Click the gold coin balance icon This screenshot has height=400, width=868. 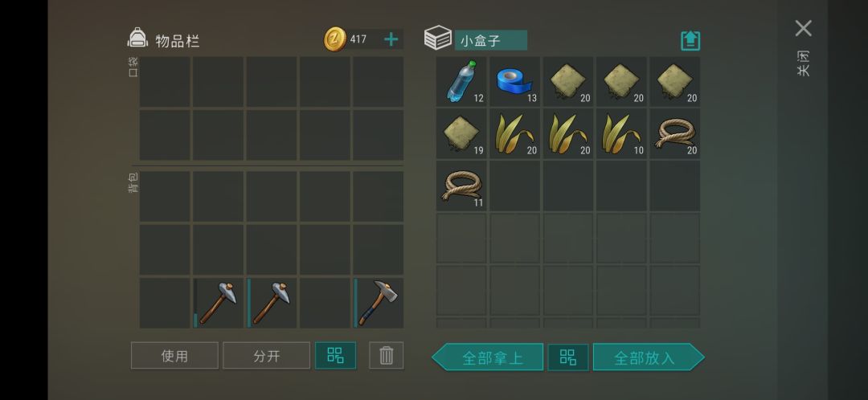pos(335,39)
